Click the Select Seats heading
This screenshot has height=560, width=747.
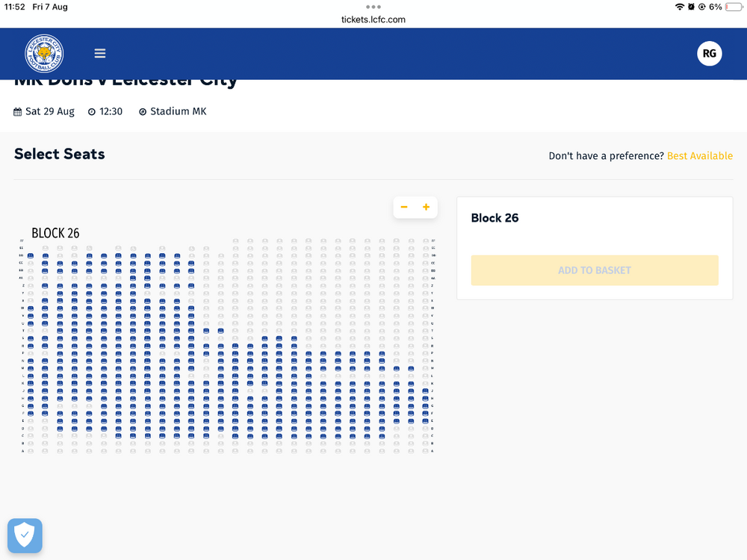60,154
